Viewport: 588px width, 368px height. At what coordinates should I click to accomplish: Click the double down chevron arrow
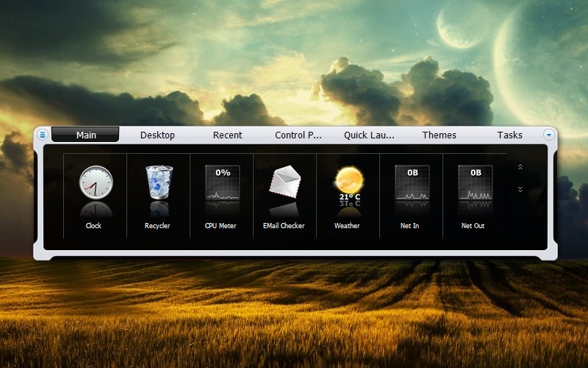(520, 189)
